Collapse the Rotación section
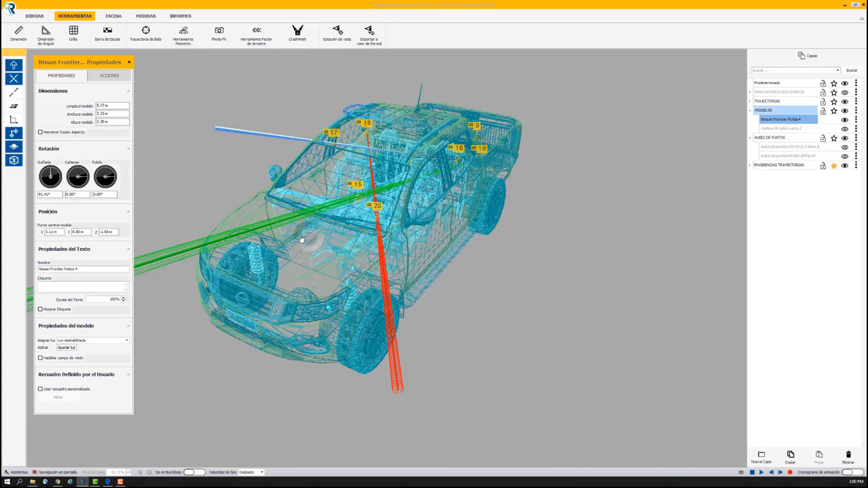 128,148
